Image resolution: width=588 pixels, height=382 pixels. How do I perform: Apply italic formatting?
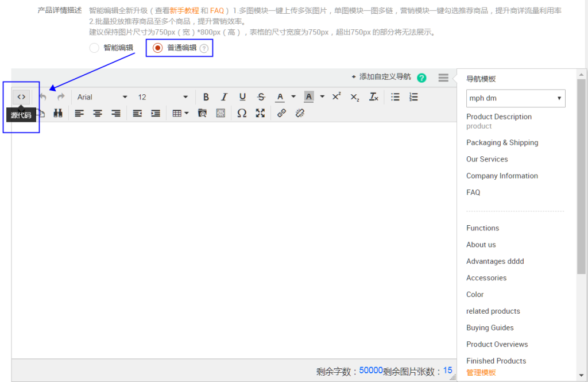point(224,97)
